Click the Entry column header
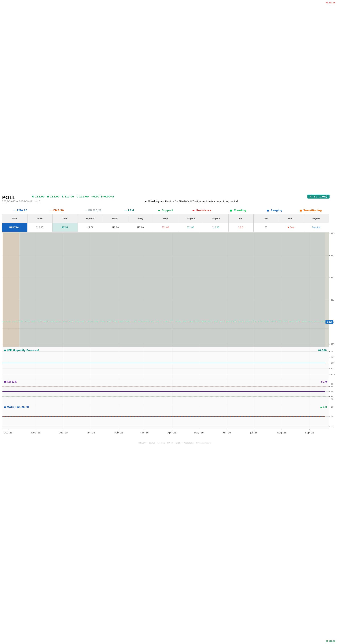The image size is (338, 644). pyautogui.click(x=140, y=219)
